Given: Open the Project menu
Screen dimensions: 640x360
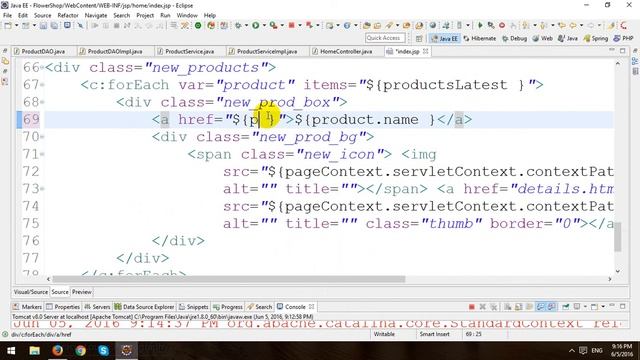Looking at the screenshot, I should pyautogui.click(x=145, y=15).
